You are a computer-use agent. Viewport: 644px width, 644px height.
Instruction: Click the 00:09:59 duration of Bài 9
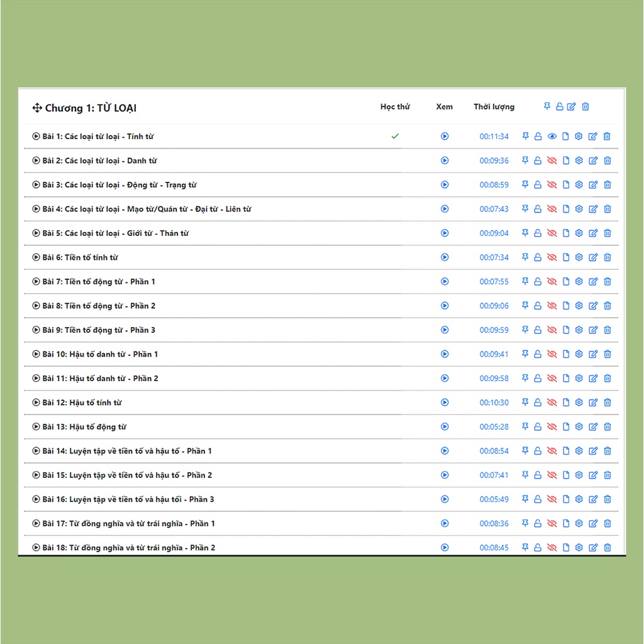494,330
